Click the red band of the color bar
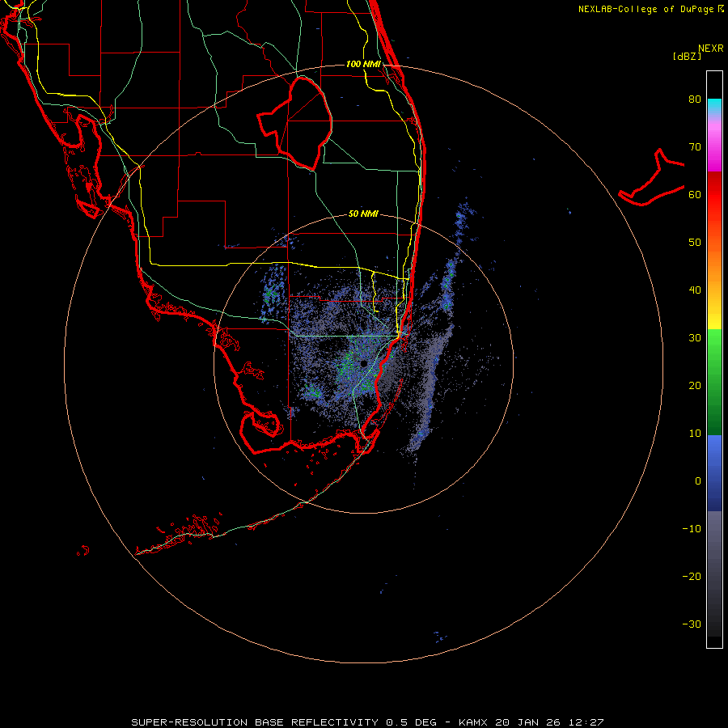728x728 pixels. click(x=714, y=195)
